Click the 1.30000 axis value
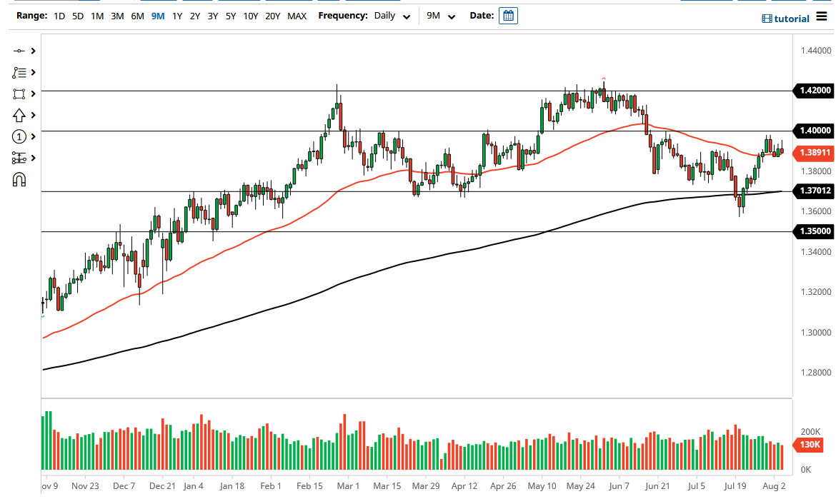The image size is (836, 504). [x=816, y=333]
